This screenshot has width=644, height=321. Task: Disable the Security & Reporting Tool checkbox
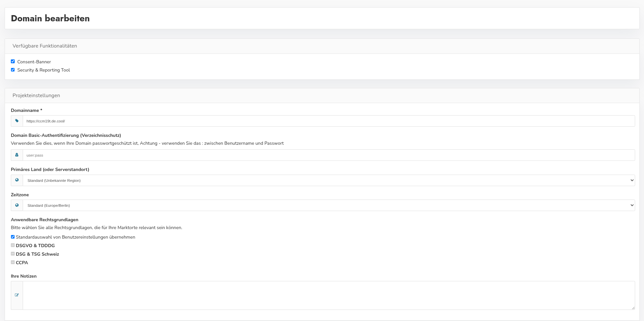(x=13, y=70)
